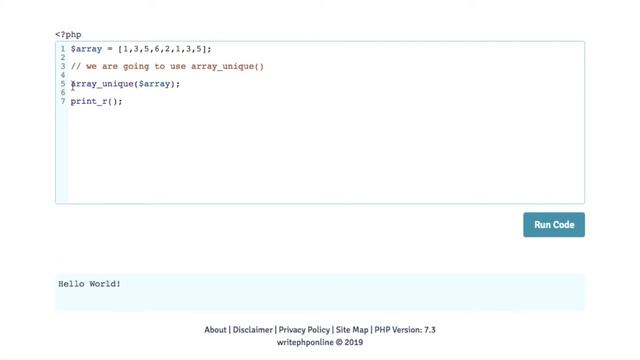This screenshot has width=640, height=360.
Task: Click the 'Hello World!' output text
Action: coord(89,284)
